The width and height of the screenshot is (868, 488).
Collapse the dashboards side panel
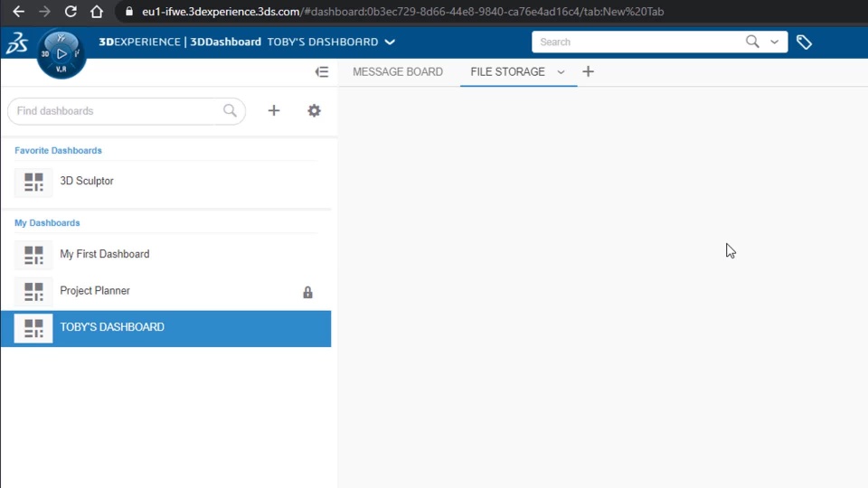322,72
